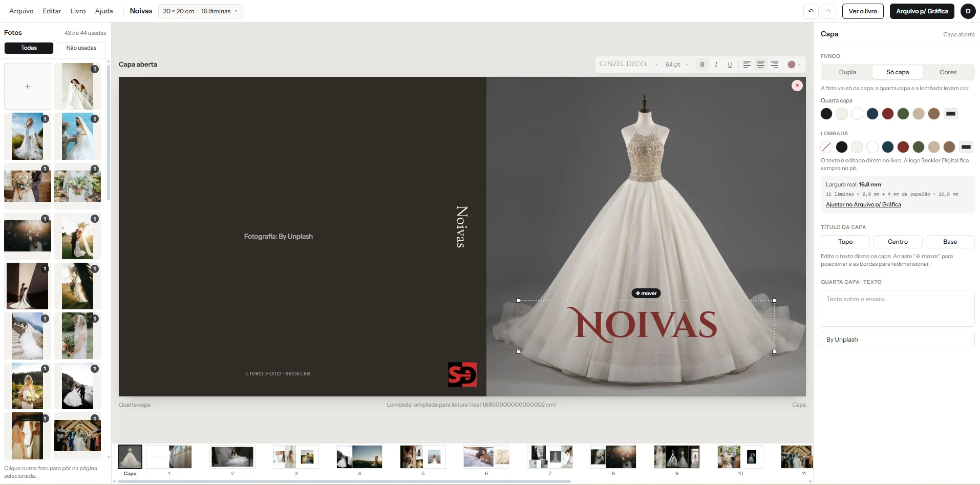Open the 64 pt font size dropdown
This screenshot has height=485, width=980.
click(676, 65)
